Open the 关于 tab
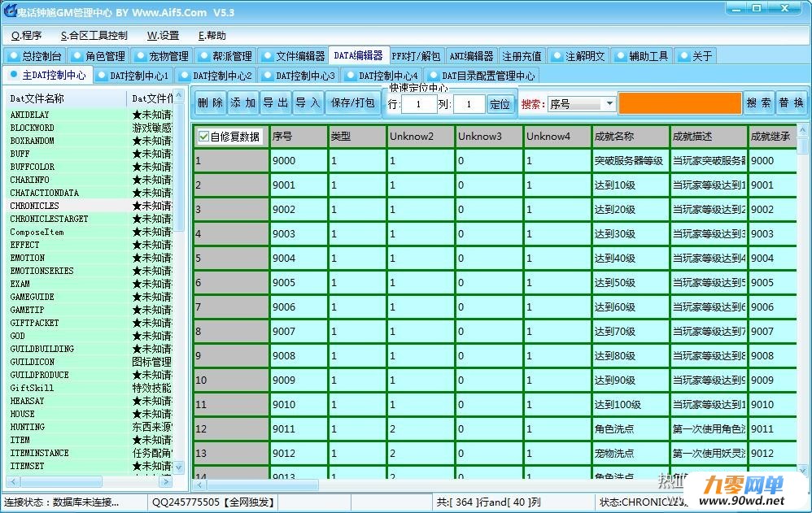 (x=696, y=56)
